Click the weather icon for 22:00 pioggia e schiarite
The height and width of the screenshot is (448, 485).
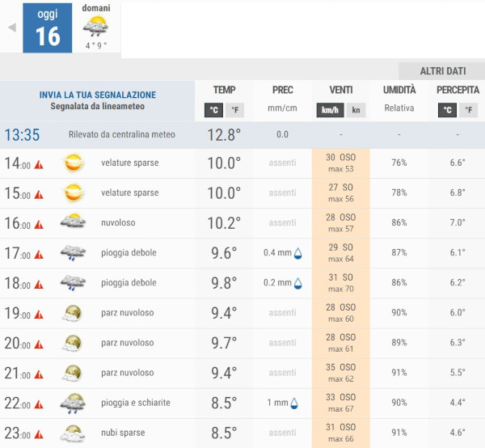point(74,403)
